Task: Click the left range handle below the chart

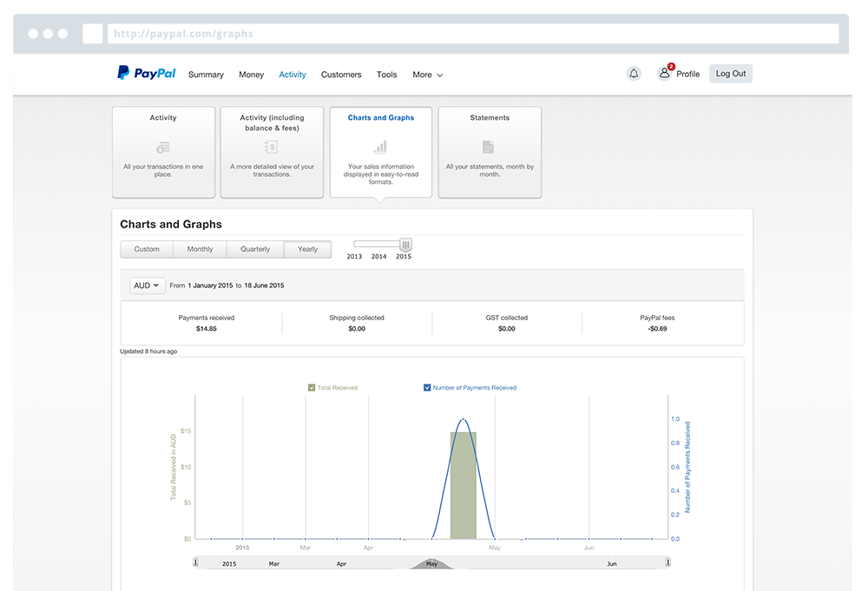Action: point(195,562)
